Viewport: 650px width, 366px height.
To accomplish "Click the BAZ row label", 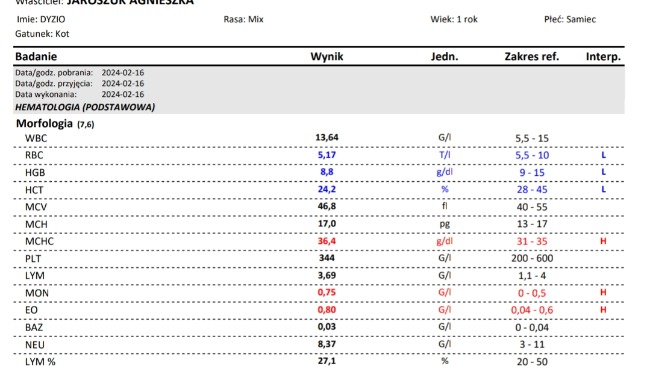I will pos(34,328).
